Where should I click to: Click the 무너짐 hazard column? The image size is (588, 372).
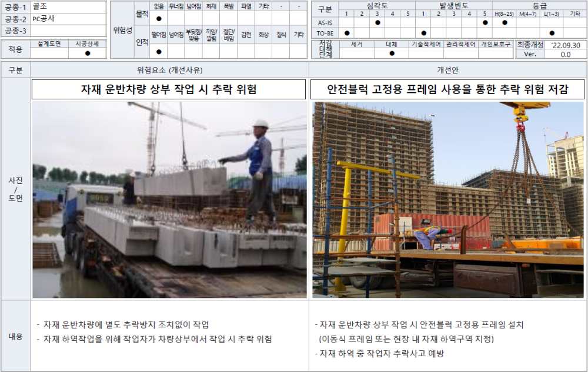176,6
